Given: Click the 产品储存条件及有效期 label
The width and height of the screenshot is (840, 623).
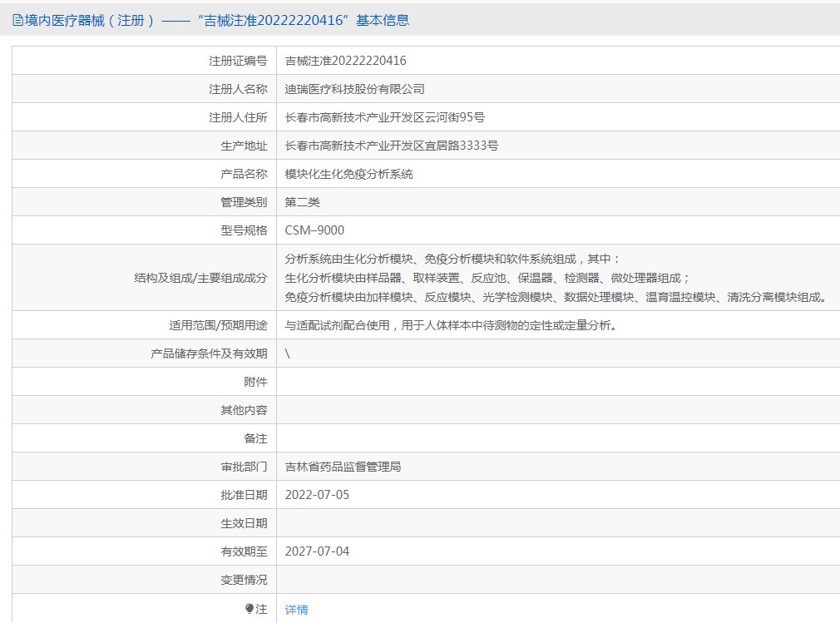Looking at the screenshot, I should click(x=209, y=354).
